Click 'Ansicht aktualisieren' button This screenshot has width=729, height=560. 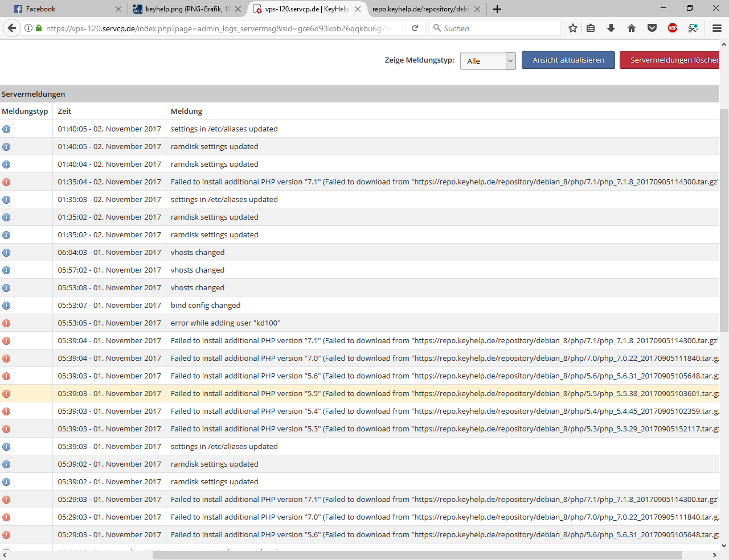coord(568,60)
